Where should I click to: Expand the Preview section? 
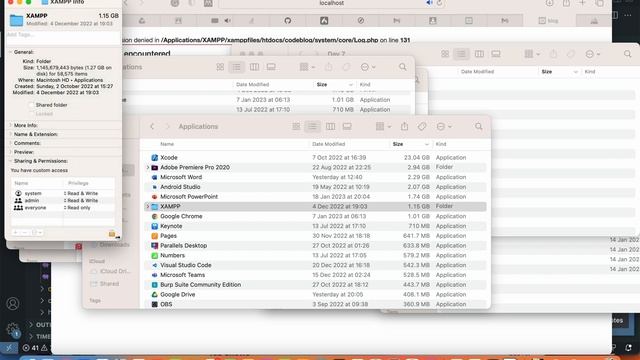11,152
